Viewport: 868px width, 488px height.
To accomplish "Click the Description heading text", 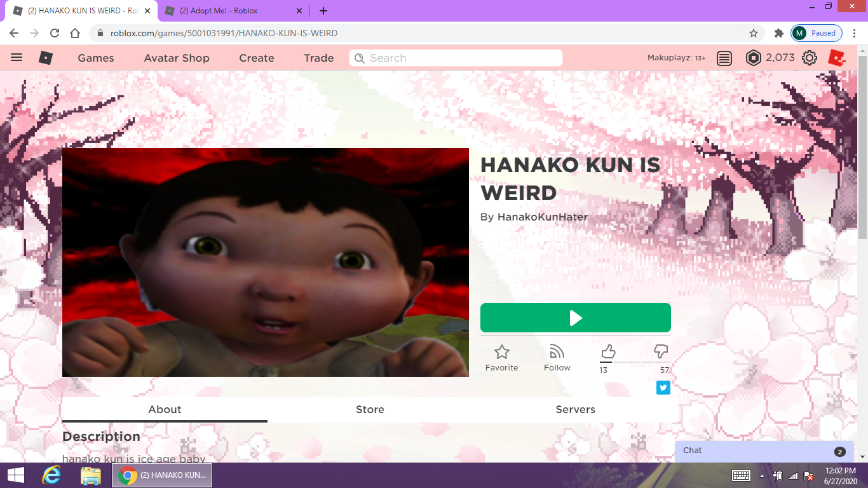I will [101, 437].
